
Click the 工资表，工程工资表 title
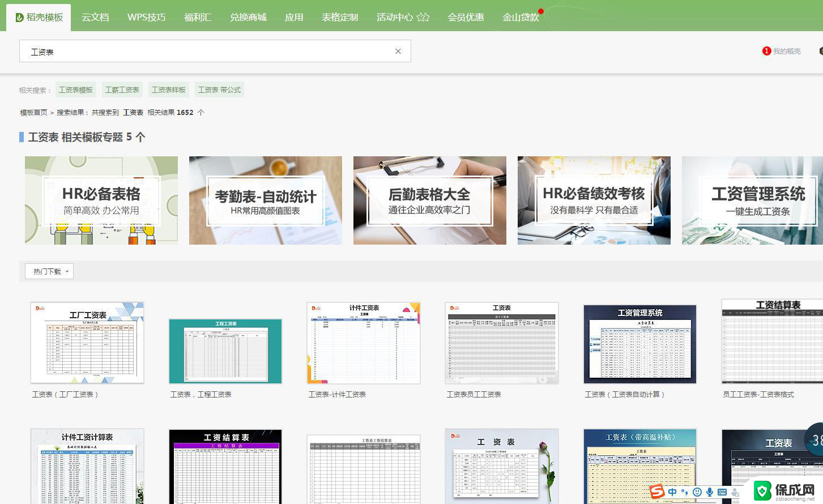pos(201,394)
